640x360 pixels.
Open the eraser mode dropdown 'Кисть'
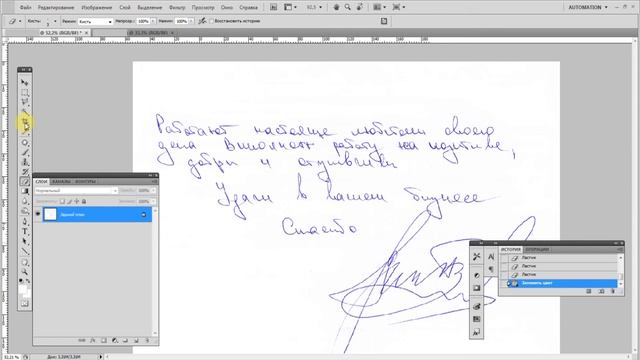[95, 21]
